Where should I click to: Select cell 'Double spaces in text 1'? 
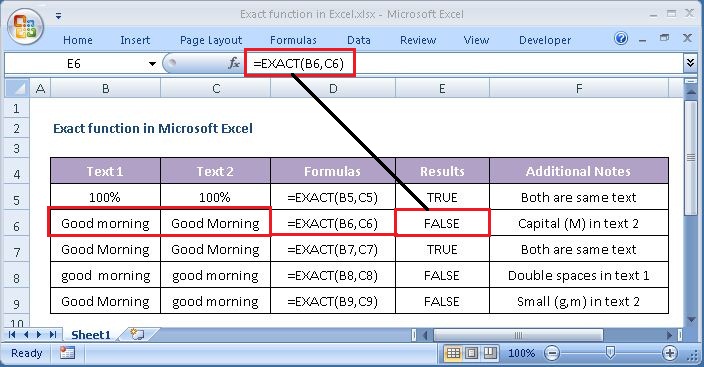[579, 275]
